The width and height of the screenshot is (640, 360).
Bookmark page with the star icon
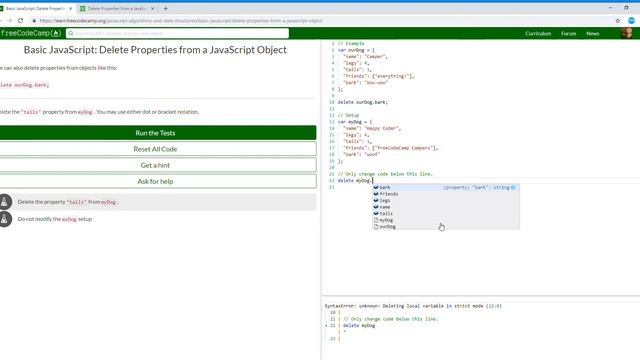[x=618, y=20]
